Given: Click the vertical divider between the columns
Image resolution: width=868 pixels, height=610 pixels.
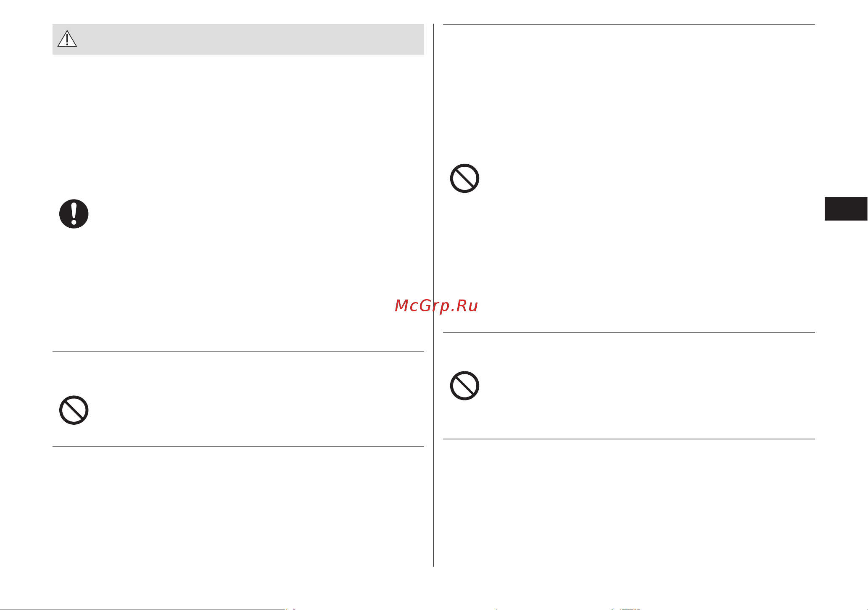Looking at the screenshot, I should click(433, 295).
